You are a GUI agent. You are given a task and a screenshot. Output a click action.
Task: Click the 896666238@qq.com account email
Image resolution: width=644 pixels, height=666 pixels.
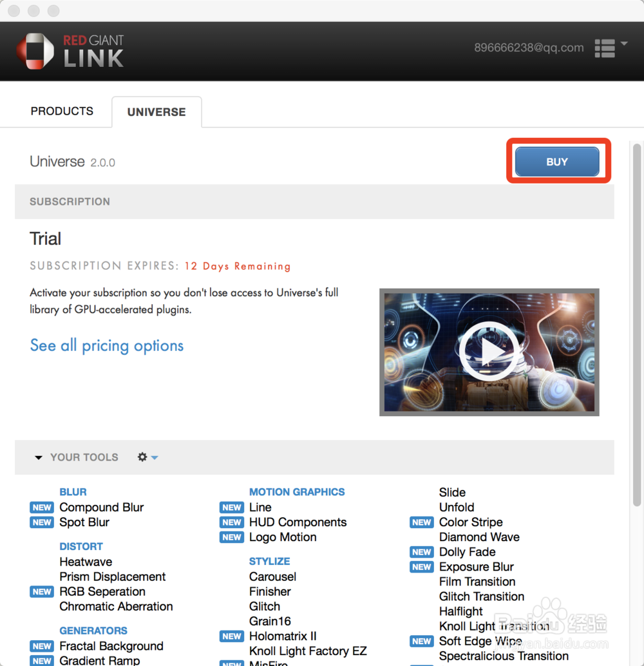[529, 48]
